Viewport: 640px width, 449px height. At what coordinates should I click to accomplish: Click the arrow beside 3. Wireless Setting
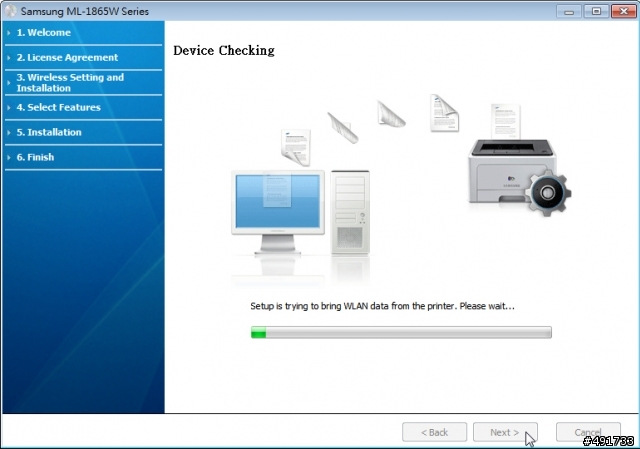(9, 82)
